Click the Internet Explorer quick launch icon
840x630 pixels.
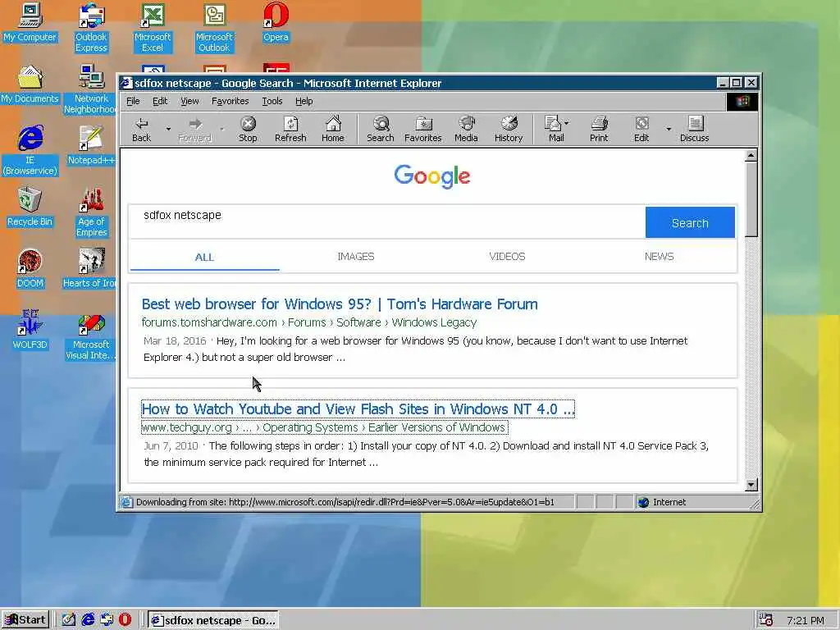tap(88, 620)
